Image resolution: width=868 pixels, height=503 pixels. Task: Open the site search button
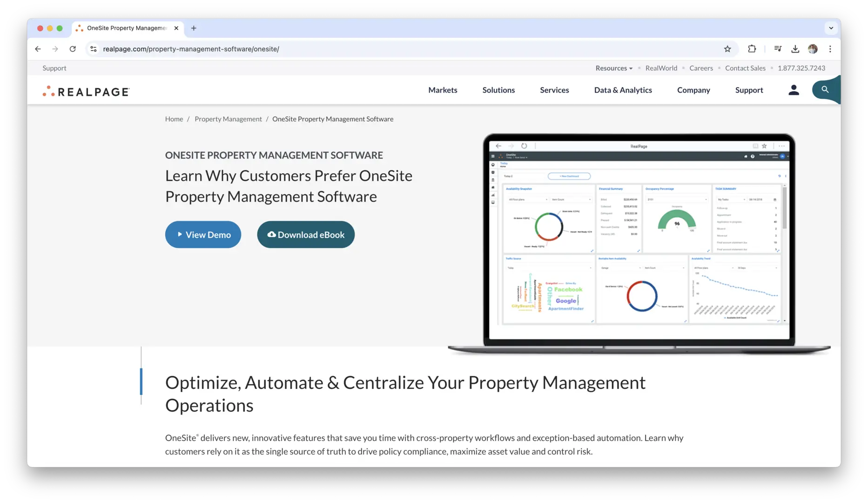tap(825, 89)
